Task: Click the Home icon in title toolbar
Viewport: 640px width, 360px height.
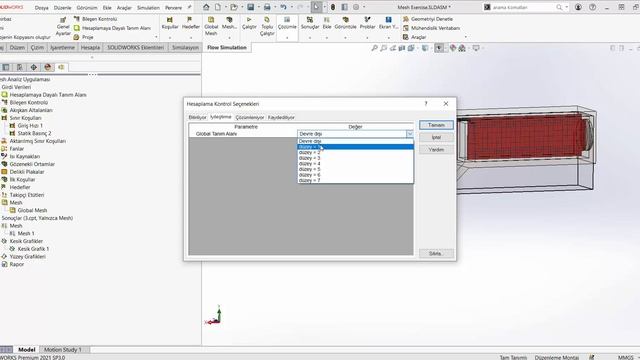Action: coord(206,7)
